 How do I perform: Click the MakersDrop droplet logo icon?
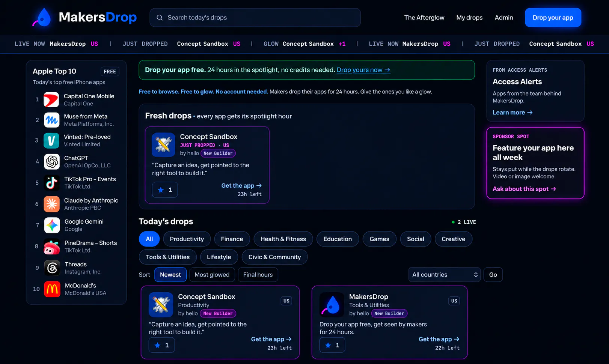coord(42,17)
